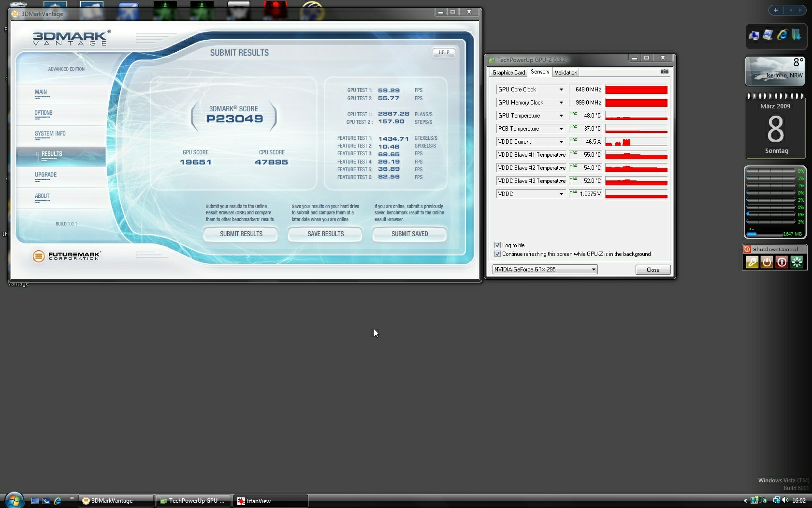Click the Windows Sidebar tray icon
The width and height of the screenshot is (812, 508).
(x=754, y=501)
